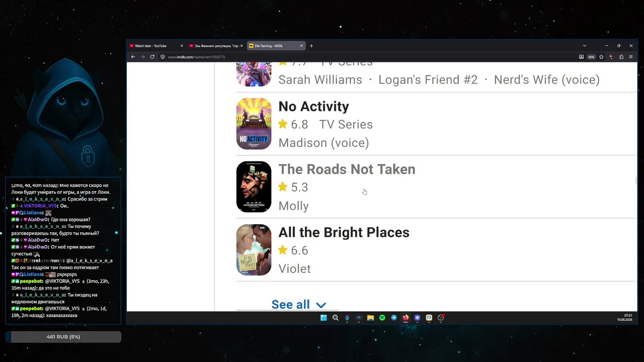Go back to the previous page
The image size is (644, 362).
133,57
